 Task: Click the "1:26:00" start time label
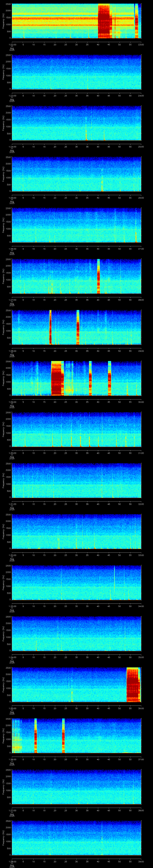pyautogui.click(x=12, y=249)
